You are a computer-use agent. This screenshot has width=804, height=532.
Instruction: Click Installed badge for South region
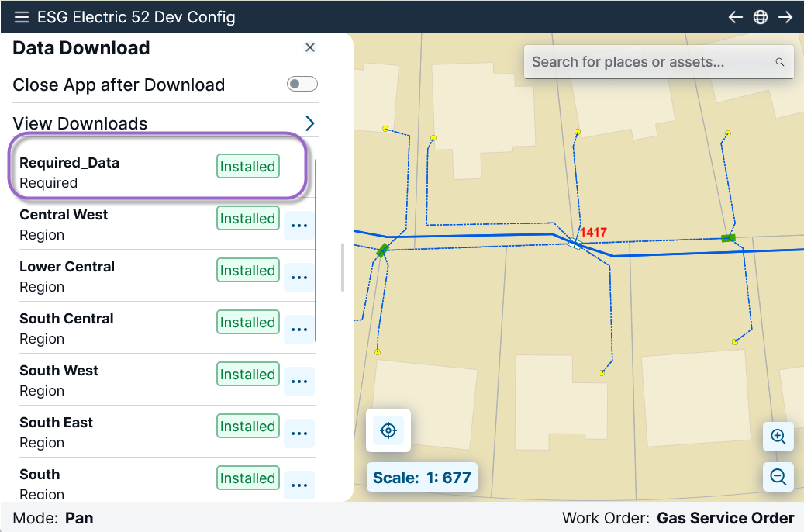tap(247, 478)
